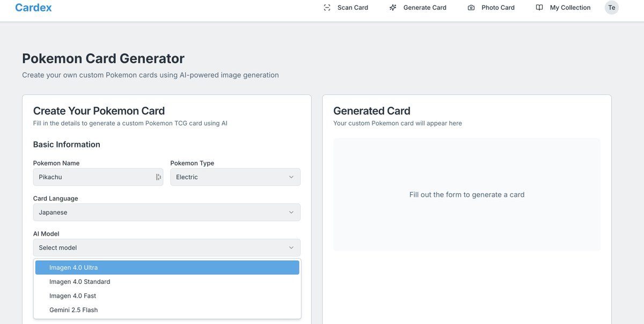Open the Pokemon Type dropdown showing Electric

pyautogui.click(x=235, y=177)
